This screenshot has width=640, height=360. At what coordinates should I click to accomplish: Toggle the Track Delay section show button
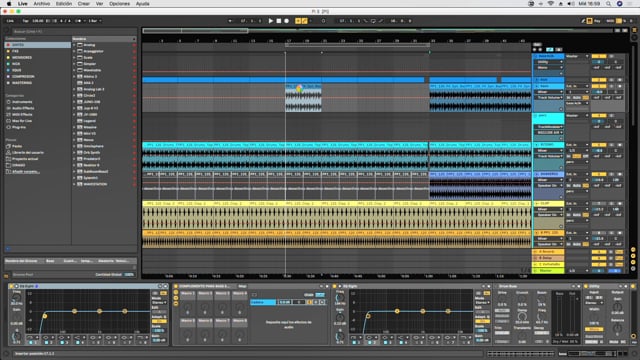pos(633,269)
